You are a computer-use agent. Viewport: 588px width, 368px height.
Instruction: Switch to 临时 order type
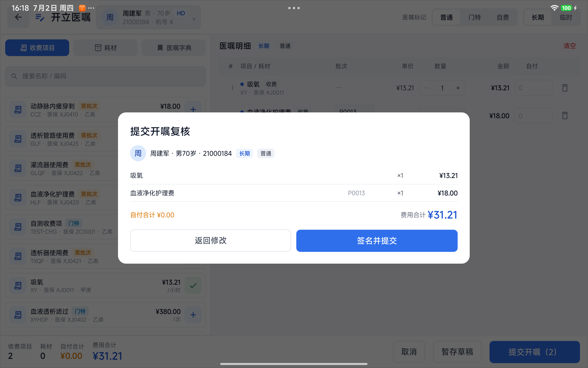point(566,18)
